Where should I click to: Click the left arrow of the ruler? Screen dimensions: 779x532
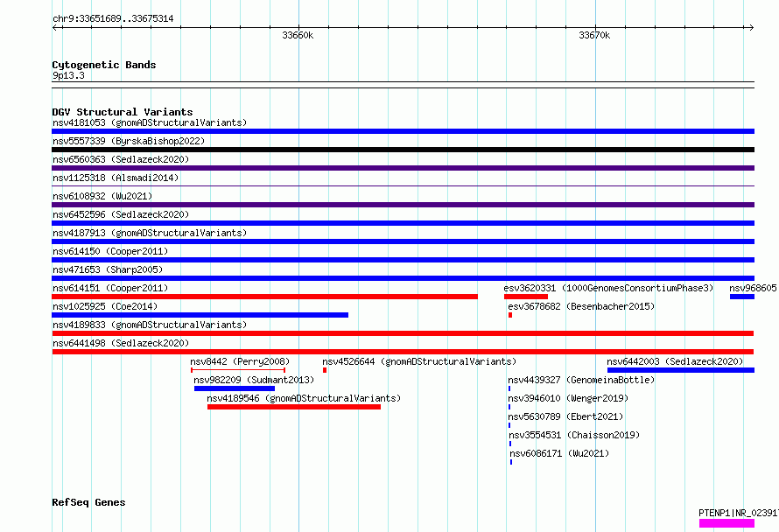[x=54, y=28]
